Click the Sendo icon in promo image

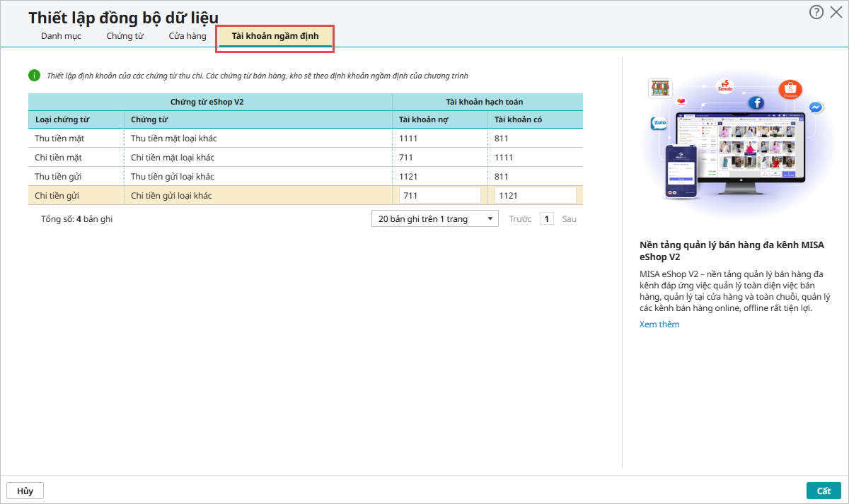click(x=725, y=86)
